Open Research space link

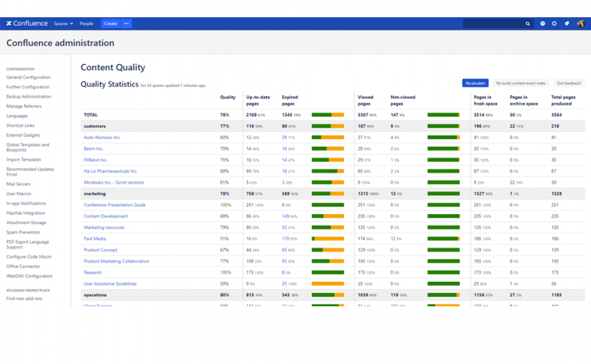(93, 273)
